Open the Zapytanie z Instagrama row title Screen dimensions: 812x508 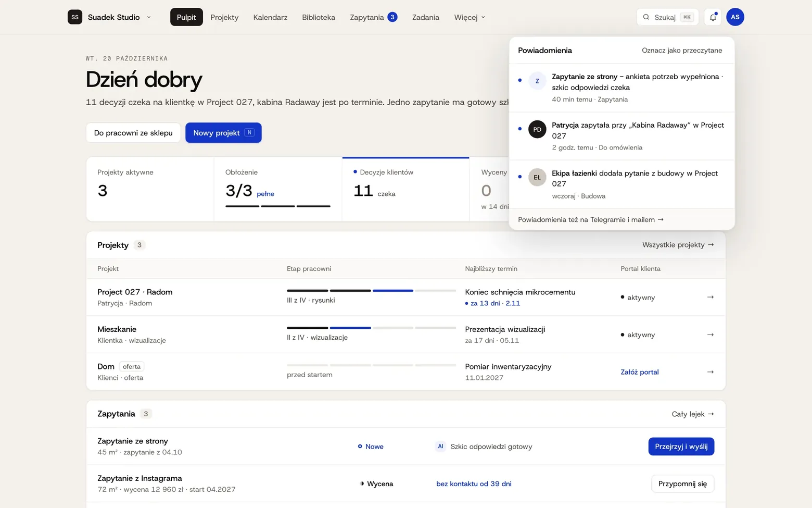[139, 478]
